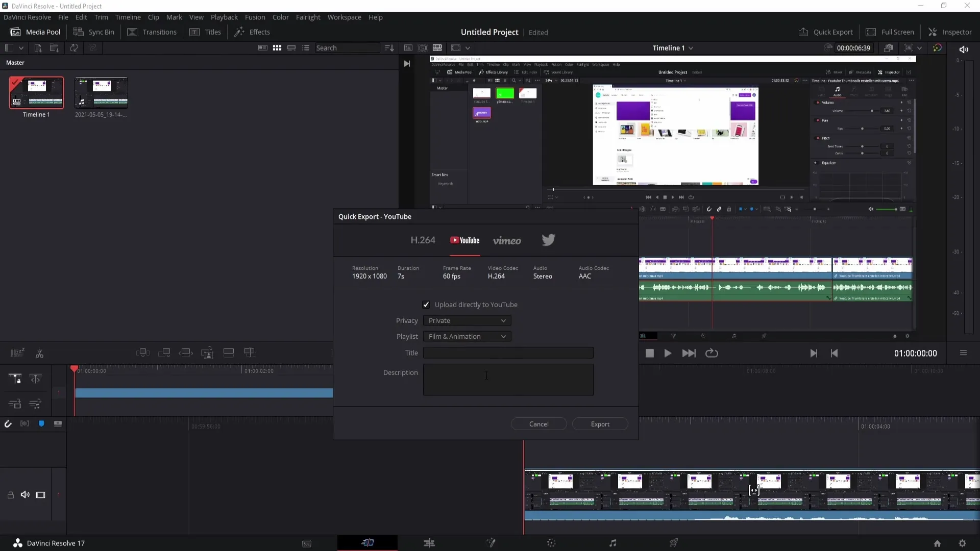Select the Razor edit mode icon
The image size is (980, 551).
coord(38,353)
